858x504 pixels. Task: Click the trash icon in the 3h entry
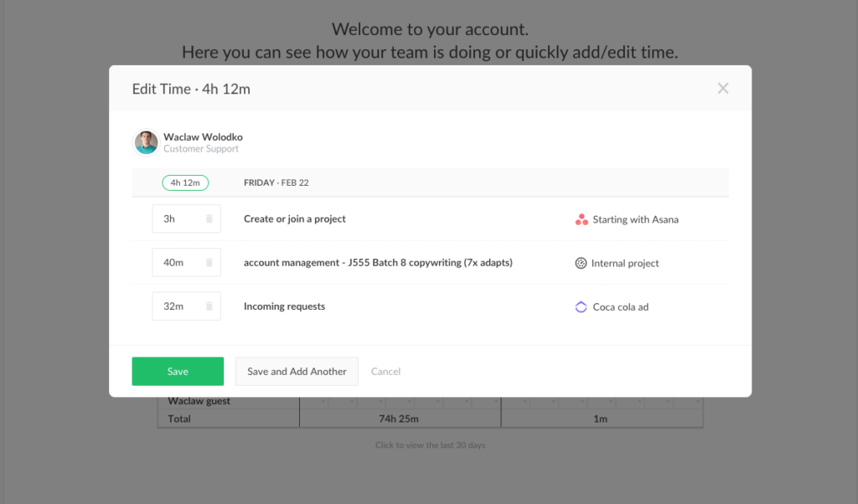pos(210,218)
